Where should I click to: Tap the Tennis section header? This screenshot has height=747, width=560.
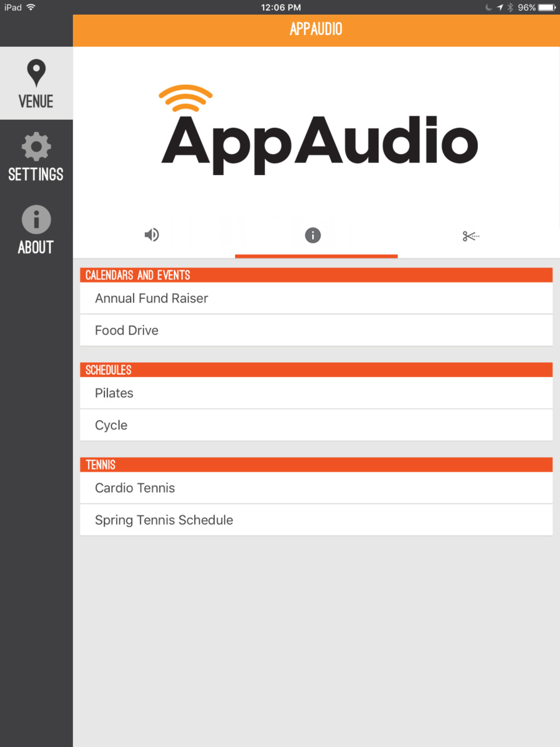click(316, 465)
